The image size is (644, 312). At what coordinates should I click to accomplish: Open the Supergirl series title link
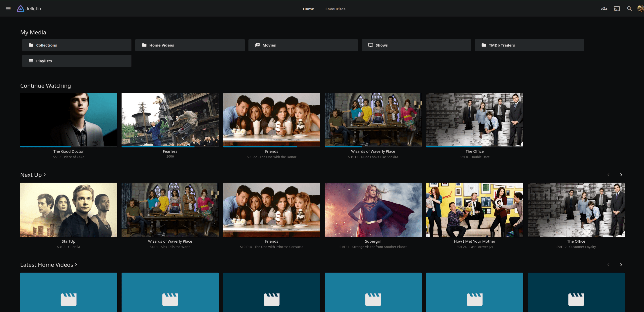tap(373, 241)
